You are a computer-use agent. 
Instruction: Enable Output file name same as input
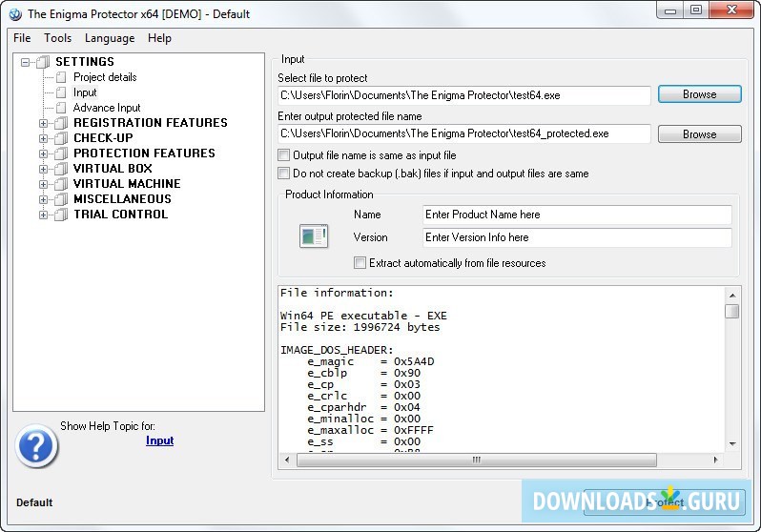283,155
